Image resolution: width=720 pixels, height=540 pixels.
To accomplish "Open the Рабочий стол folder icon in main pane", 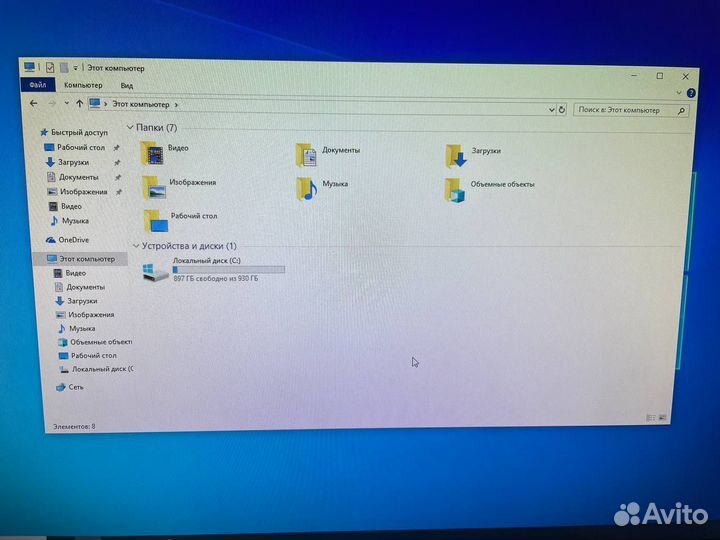I will click(156, 221).
